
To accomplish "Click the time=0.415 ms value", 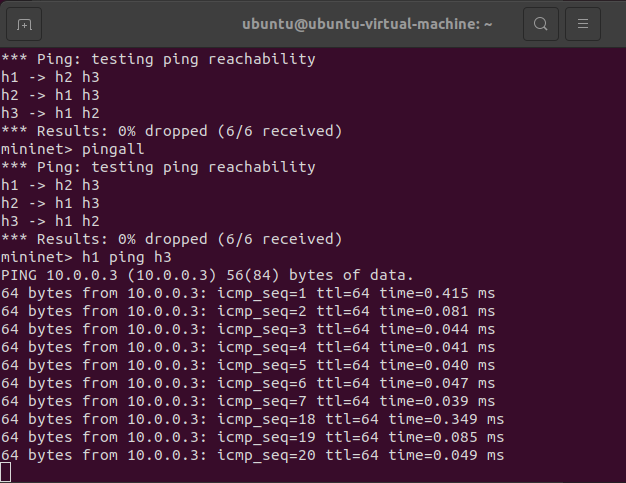I will pos(437,293).
